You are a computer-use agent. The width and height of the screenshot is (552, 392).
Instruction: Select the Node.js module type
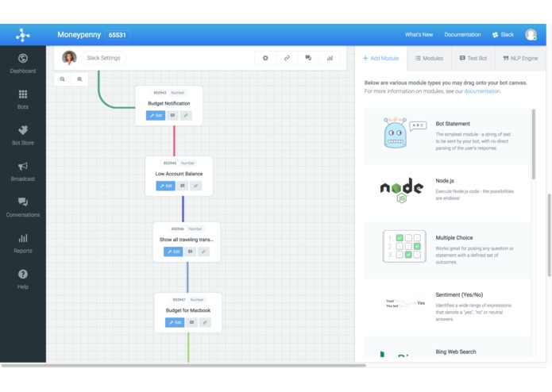pos(447,194)
